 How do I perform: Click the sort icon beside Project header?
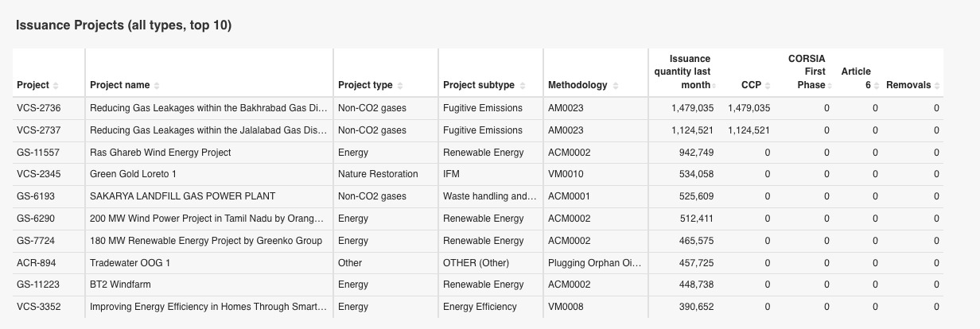pyautogui.click(x=56, y=86)
